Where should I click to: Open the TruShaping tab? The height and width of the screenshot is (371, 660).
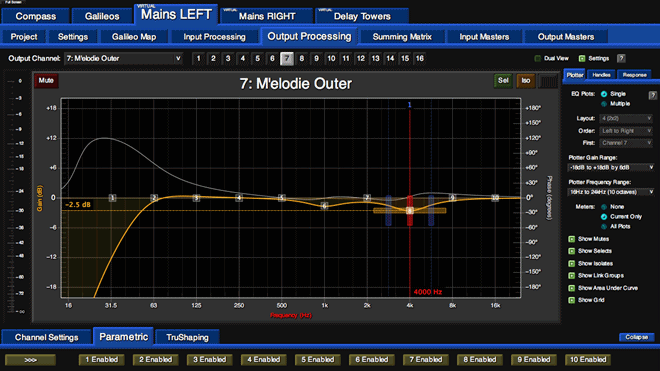point(187,337)
